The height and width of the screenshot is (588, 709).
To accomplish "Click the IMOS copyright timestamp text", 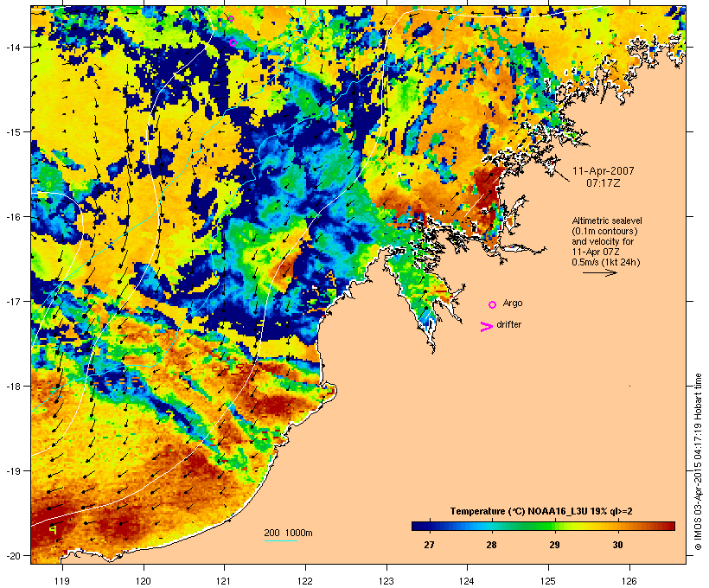I will coord(698,462).
